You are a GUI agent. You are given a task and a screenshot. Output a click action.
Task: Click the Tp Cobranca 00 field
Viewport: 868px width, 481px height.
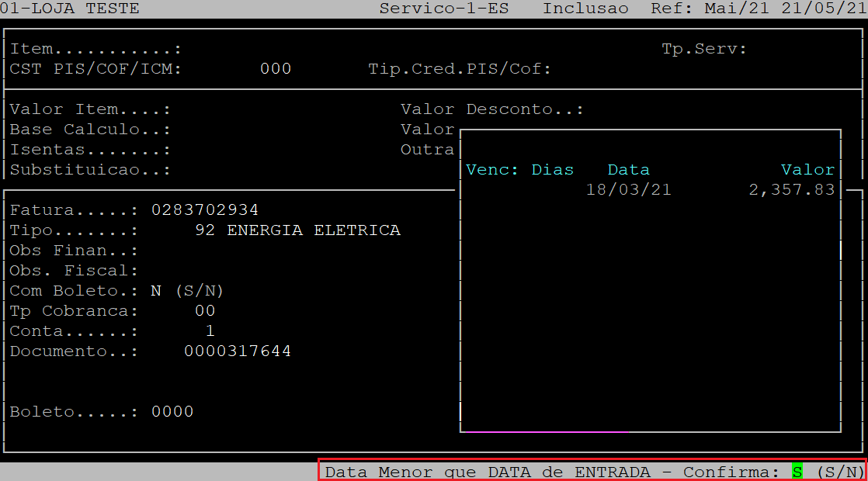(205, 311)
